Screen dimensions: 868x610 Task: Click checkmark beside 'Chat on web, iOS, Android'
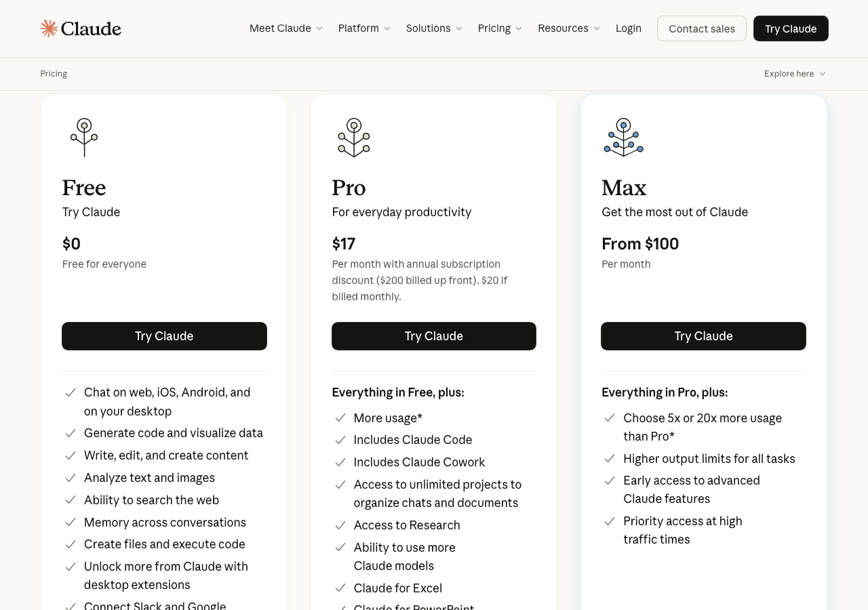pyautogui.click(x=70, y=392)
